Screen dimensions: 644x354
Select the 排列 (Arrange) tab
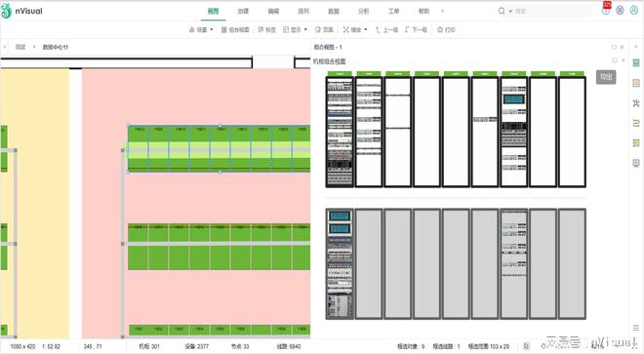(303, 12)
